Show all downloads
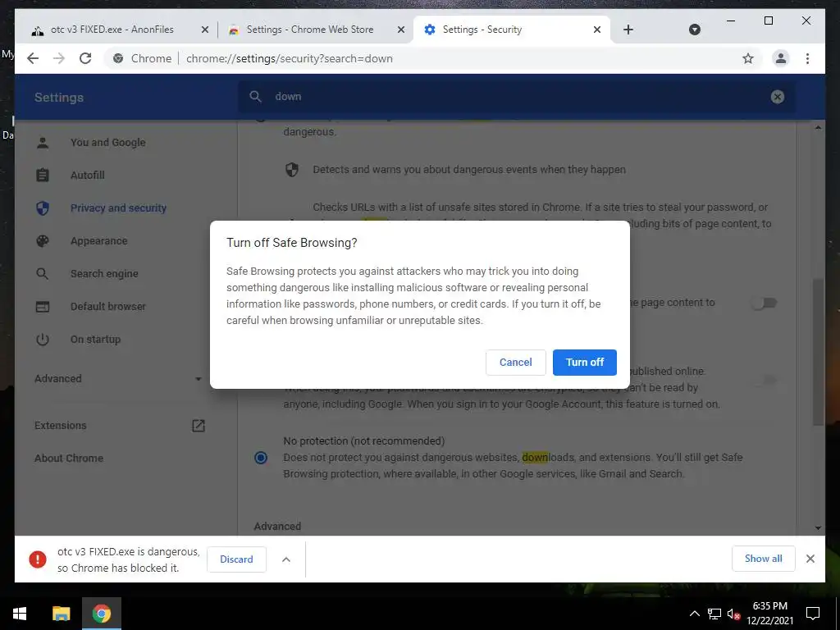 pyautogui.click(x=763, y=559)
